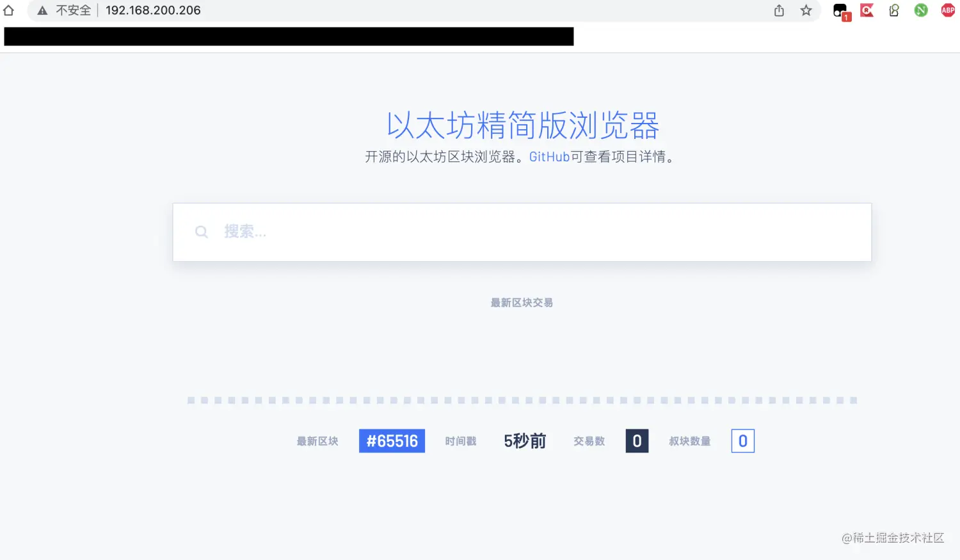
Task: Click the 叔块数量 label
Action: point(690,441)
